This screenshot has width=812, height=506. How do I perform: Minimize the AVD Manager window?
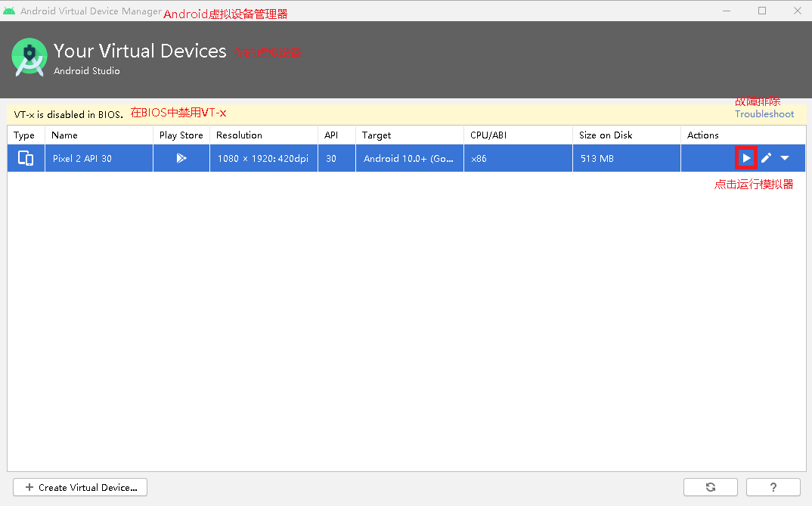coord(727,11)
